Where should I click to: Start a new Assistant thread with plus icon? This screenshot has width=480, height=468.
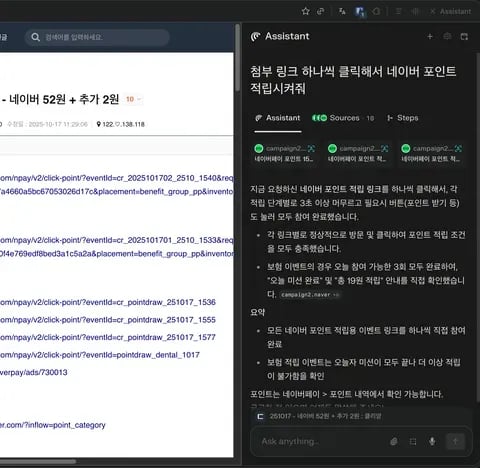click(430, 36)
